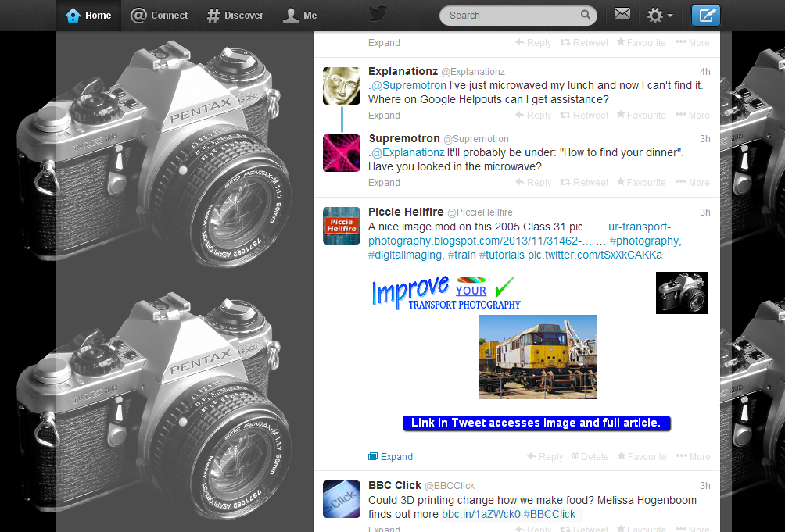The width and height of the screenshot is (785, 532).
Task: Open More options on Piccie Hellfire tweet
Action: coord(694,456)
